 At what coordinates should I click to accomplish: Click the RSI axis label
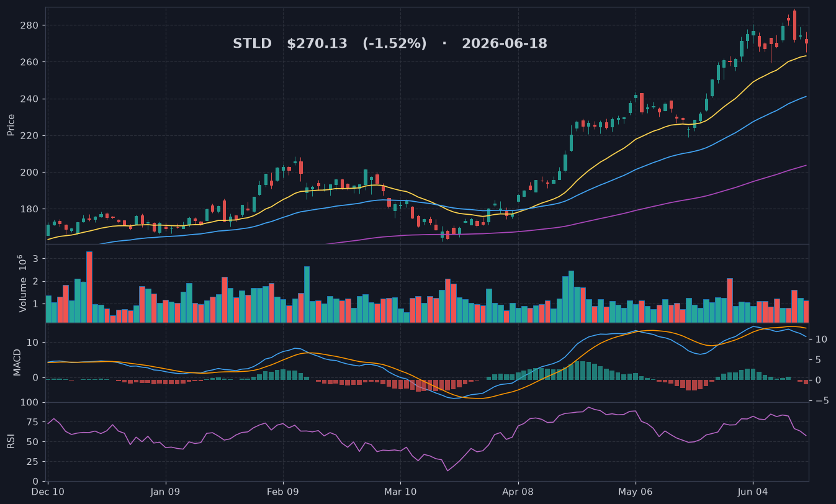click(11, 441)
